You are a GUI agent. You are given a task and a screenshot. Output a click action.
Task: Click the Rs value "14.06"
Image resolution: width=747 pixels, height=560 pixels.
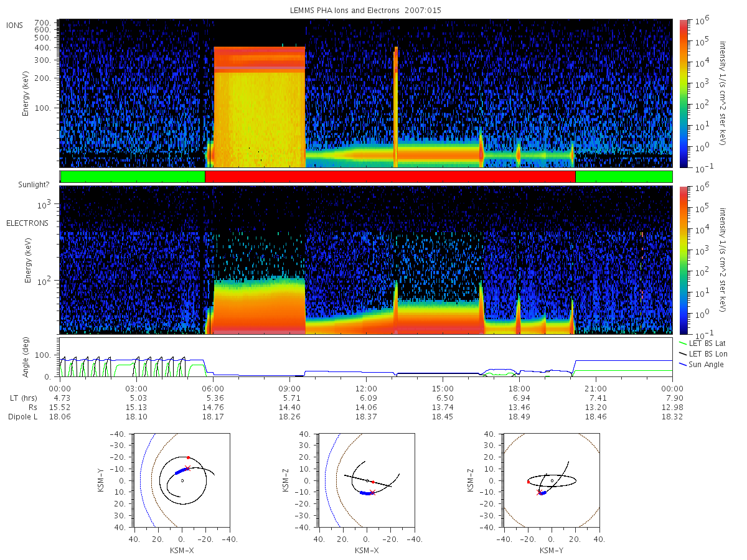[x=366, y=407]
